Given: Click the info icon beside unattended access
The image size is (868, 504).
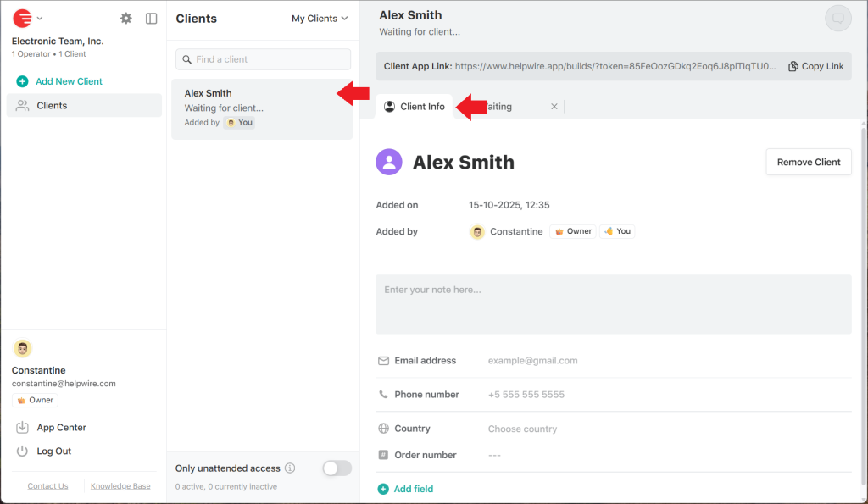Looking at the screenshot, I should [290, 468].
